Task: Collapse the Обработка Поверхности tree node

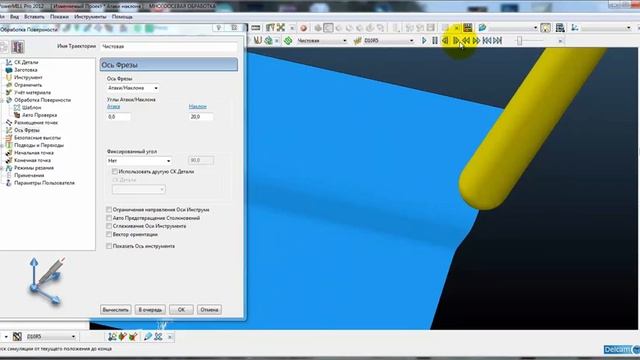Action: 2,100
